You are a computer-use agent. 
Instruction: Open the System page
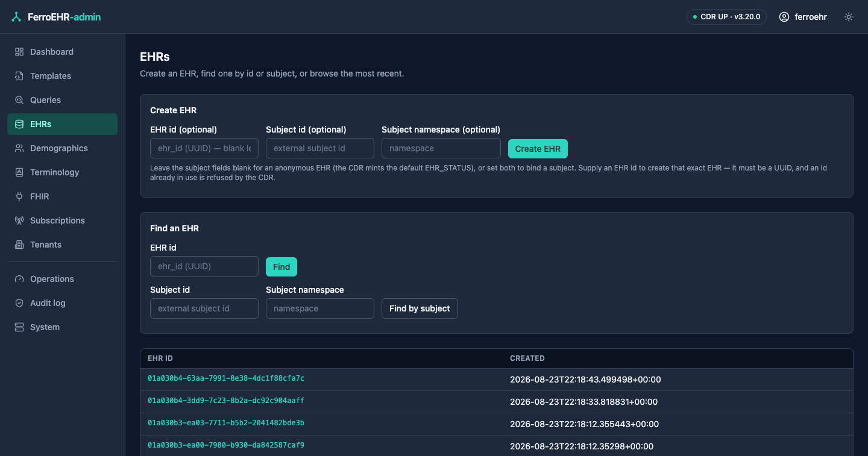point(62,327)
